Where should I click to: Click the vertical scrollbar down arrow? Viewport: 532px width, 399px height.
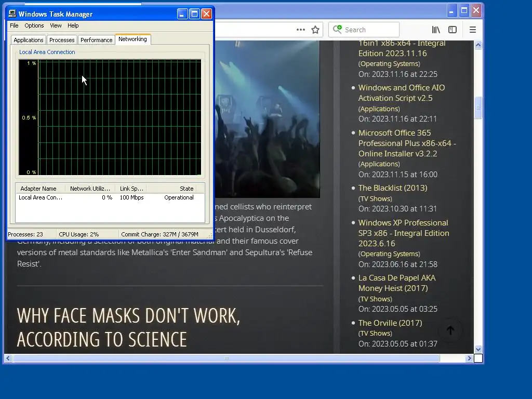(x=478, y=349)
